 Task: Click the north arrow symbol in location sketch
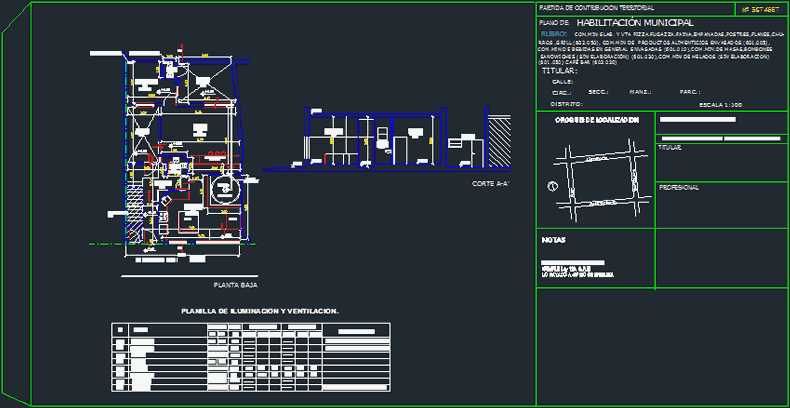tap(550, 186)
